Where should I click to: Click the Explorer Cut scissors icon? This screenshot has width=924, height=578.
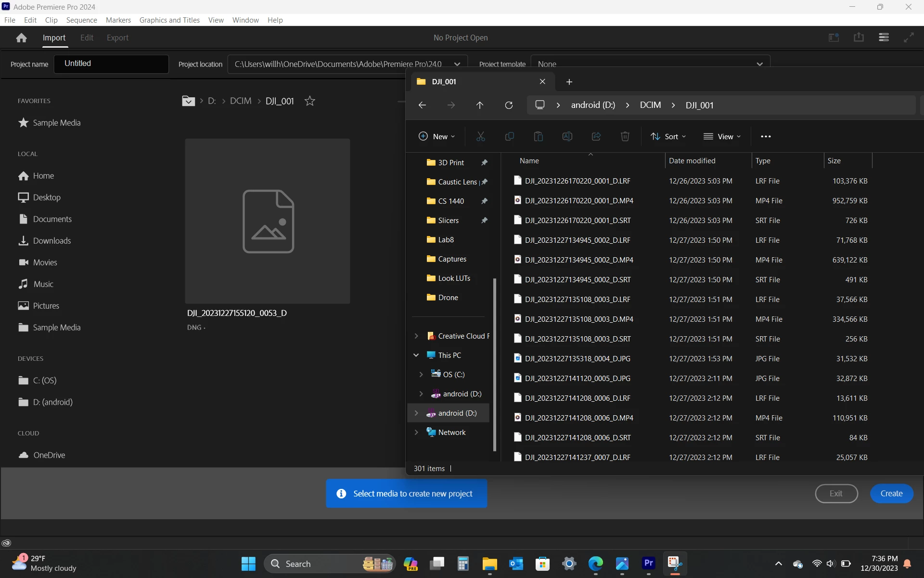point(480,137)
